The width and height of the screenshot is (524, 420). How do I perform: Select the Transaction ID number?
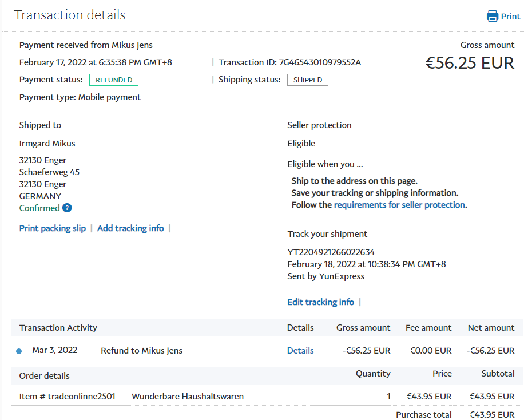click(320, 62)
